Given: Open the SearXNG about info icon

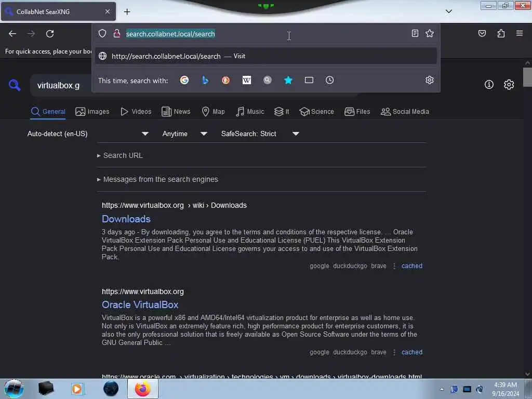Looking at the screenshot, I should pos(489,85).
